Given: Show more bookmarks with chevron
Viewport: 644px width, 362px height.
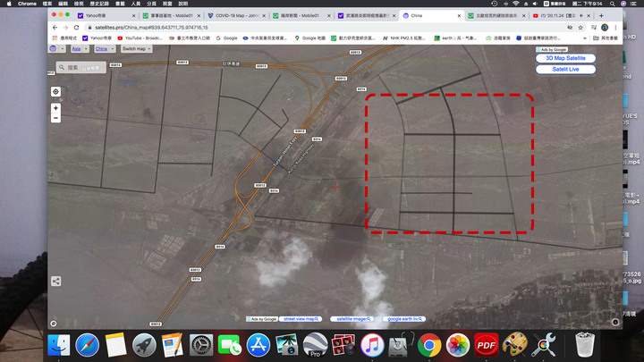Looking at the screenshot, I should [x=585, y=38].
